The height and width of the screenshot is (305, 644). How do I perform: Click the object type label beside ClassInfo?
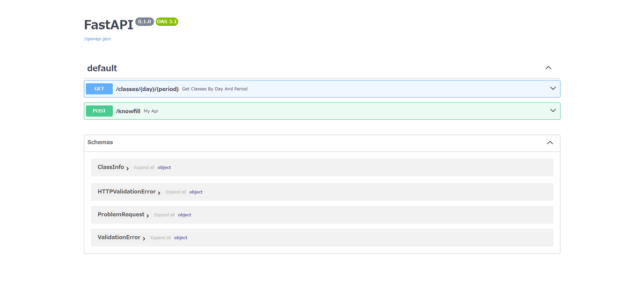point(164,168)
